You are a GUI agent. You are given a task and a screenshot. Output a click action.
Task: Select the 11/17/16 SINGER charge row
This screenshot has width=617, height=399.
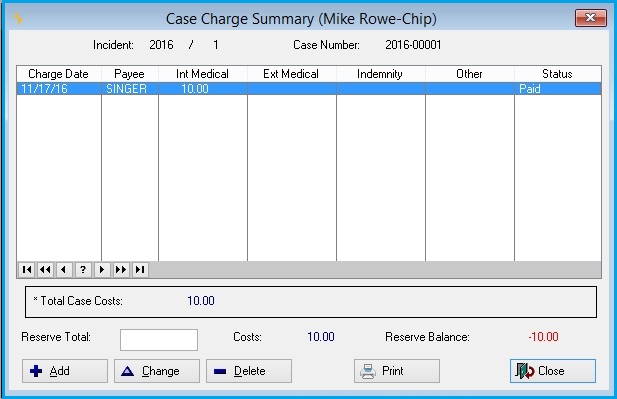[309, 89]
